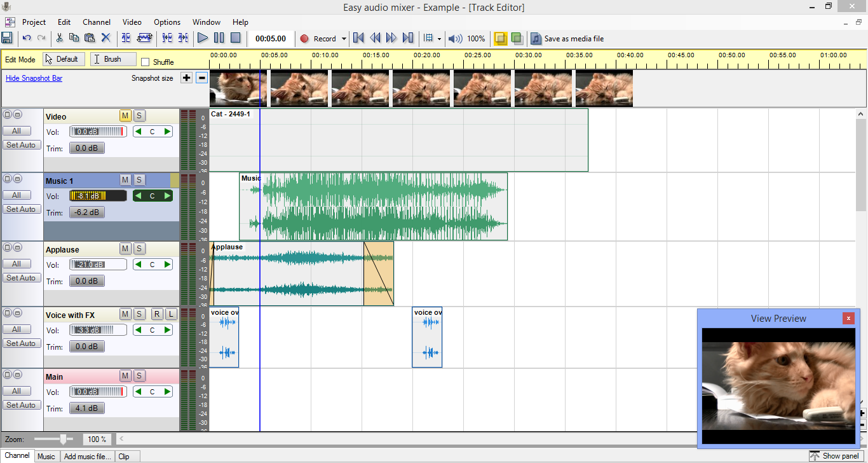The height and width of the screenshot is (463, 868).
Task: Click the trim-left edge toolbar icon
Action: tap(167, 38)
